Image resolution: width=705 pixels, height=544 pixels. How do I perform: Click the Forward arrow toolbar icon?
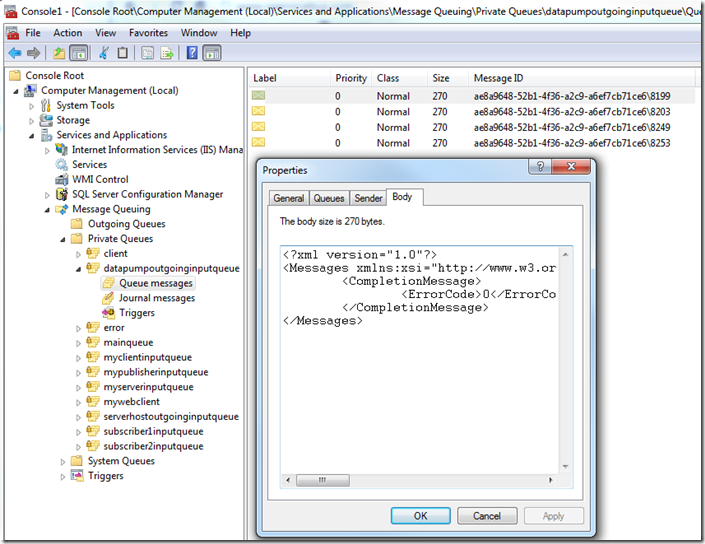coord(33,53)
